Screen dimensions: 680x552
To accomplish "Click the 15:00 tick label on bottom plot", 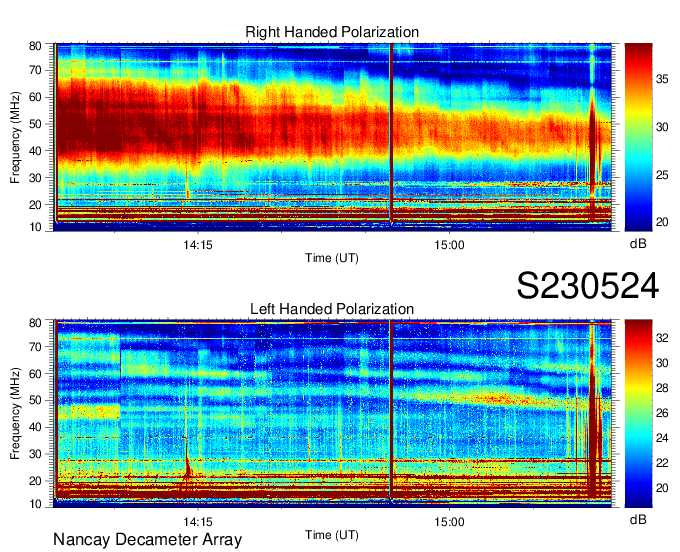I will pos(449,522).
